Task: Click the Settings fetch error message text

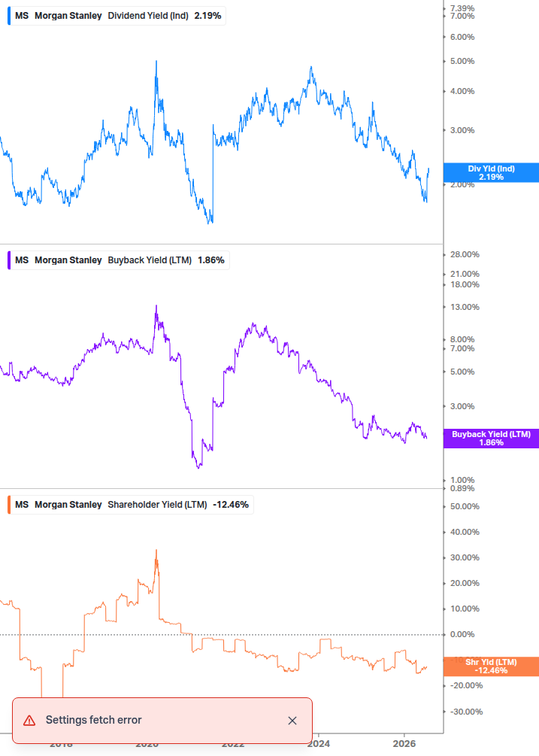Action: pos(93,720)
